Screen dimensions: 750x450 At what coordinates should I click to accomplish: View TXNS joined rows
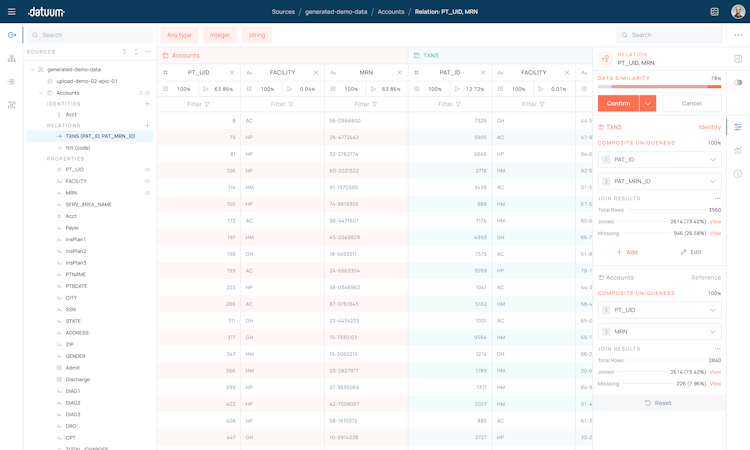coord(715,222)
